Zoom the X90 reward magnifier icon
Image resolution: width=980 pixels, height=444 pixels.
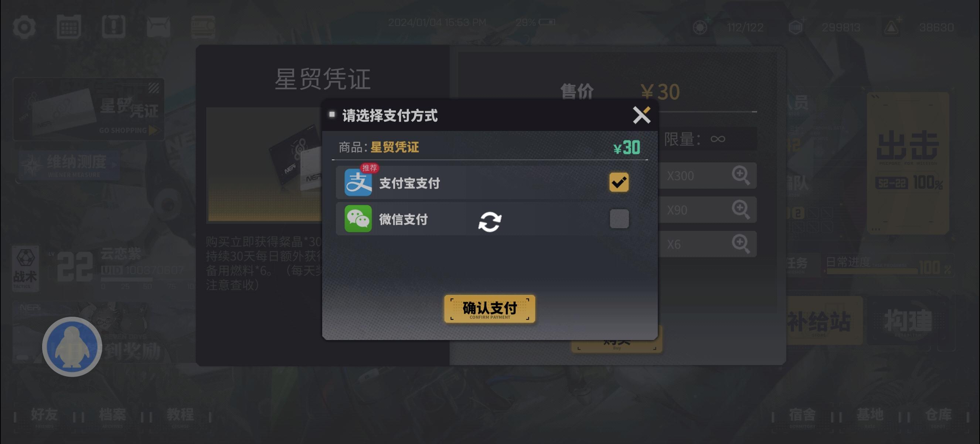(x=741, y=210)
